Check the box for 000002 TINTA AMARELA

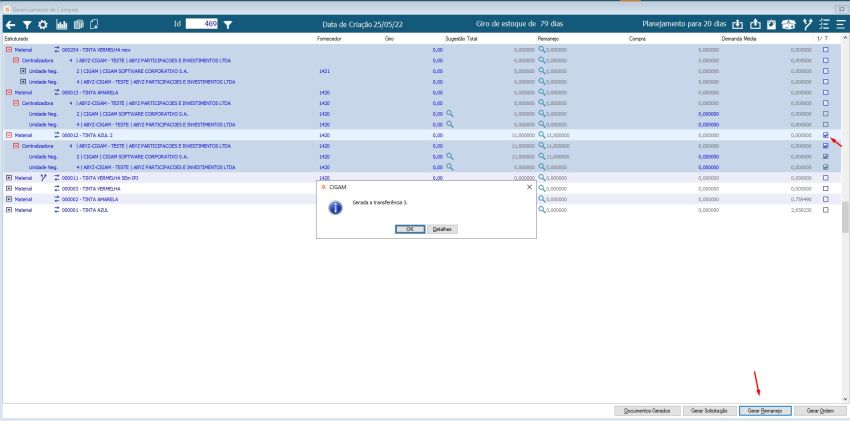[826, 199]
